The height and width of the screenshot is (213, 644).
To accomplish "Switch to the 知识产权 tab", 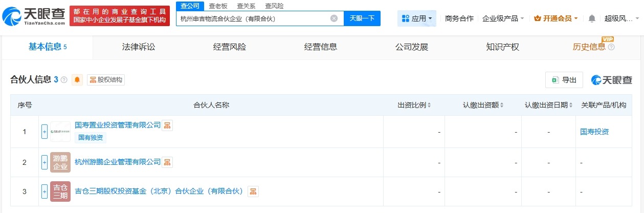I will point(503,47).
